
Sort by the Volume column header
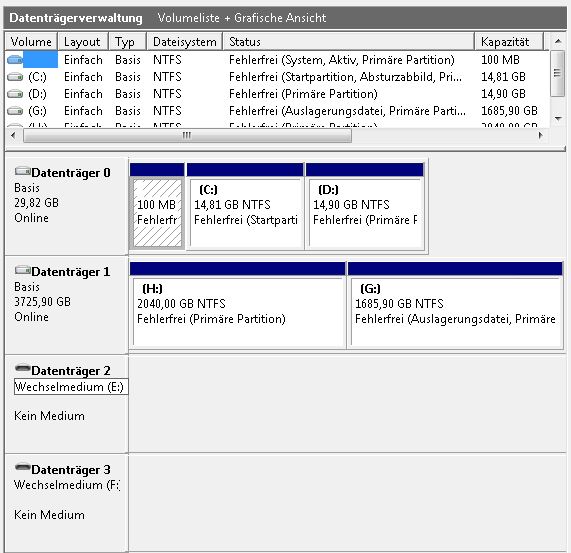point(31,42)
